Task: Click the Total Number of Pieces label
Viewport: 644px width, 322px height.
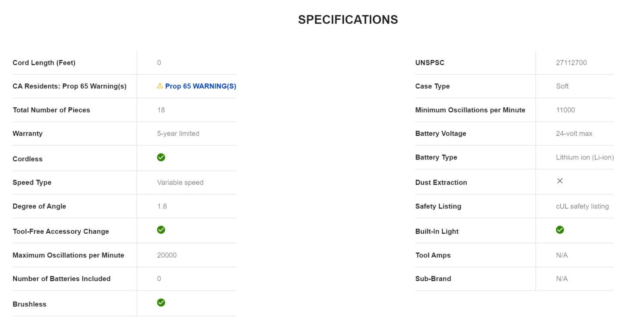Action: (51, 110)
